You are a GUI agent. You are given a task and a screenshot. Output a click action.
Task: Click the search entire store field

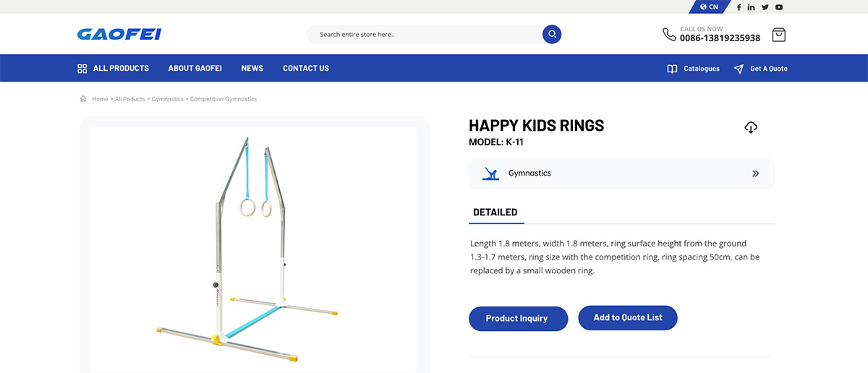point(427,34)
